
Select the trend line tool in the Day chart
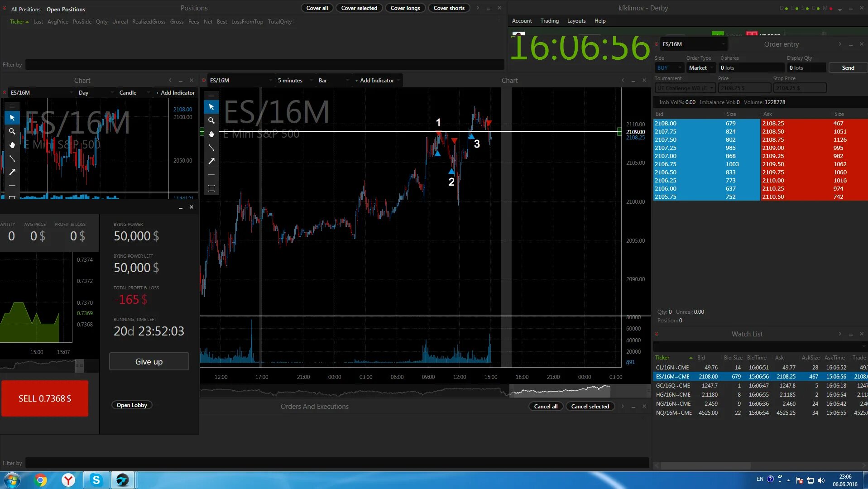pos(12,158)
